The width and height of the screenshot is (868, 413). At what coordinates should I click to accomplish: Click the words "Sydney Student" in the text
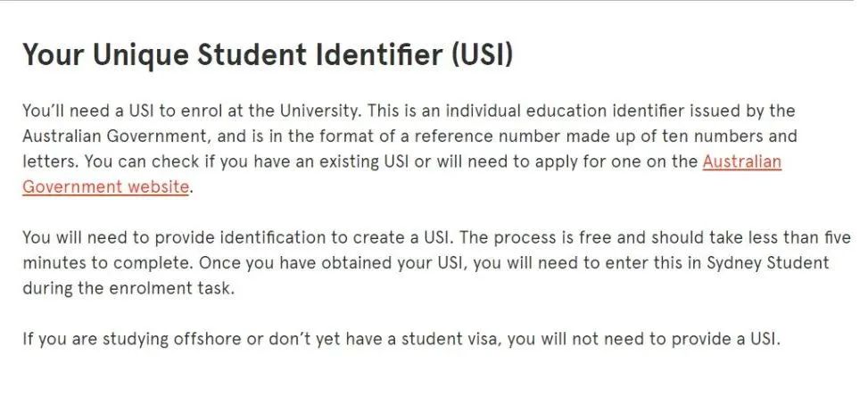[768, 263]
